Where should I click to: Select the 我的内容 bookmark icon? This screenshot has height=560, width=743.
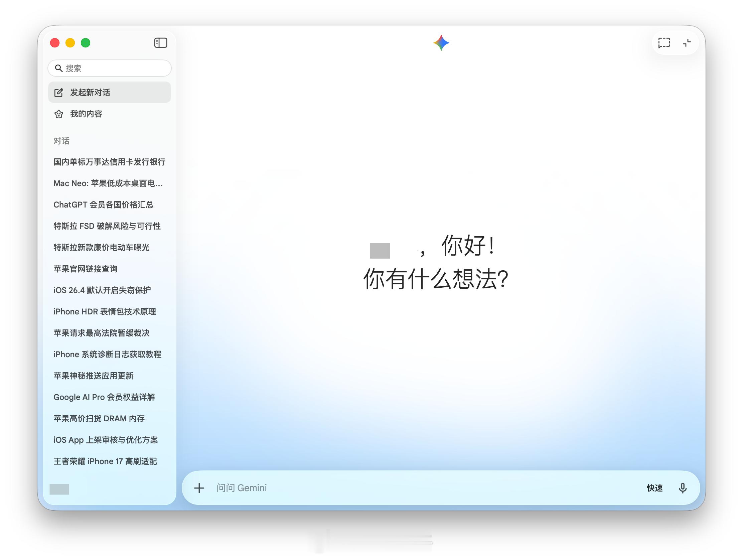point(59,114)
